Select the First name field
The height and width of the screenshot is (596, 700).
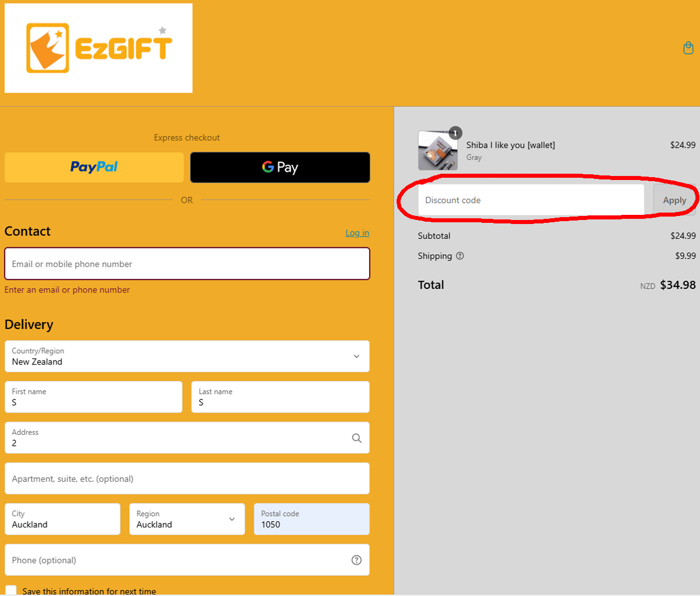click(93, 397)
